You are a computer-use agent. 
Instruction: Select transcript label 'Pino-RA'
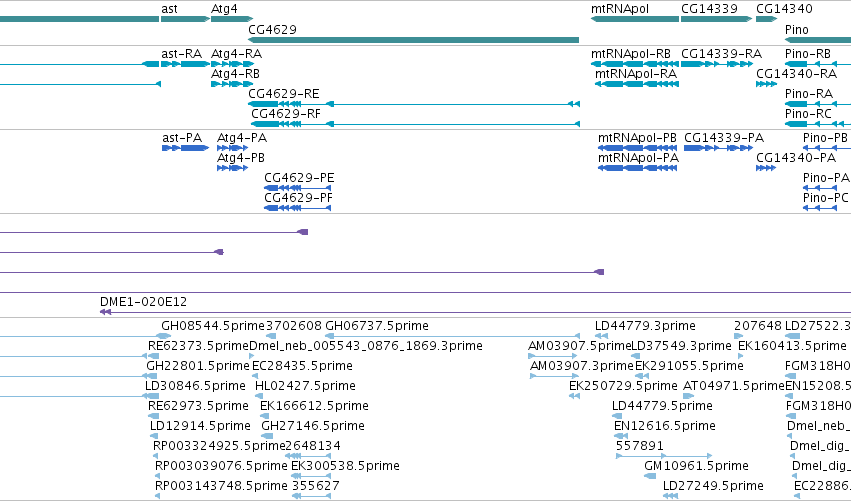[809, 94]
